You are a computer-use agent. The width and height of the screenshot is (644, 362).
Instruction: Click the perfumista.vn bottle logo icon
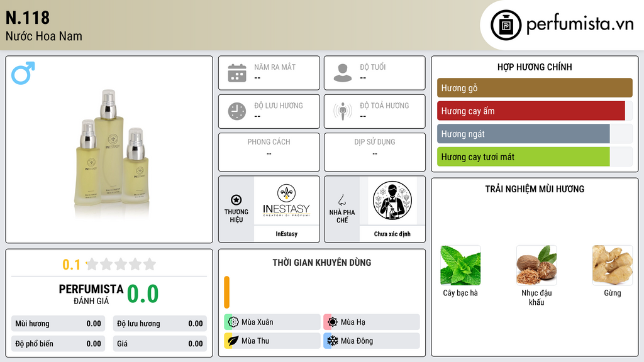tap(506, 25)
